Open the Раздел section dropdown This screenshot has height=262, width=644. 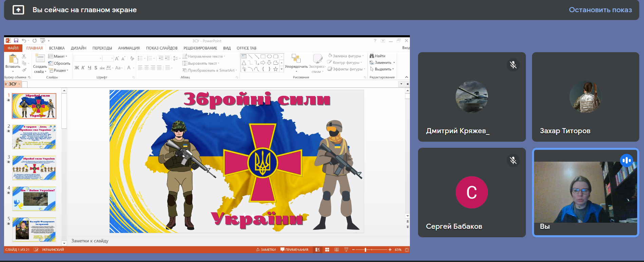click(58, 70)
